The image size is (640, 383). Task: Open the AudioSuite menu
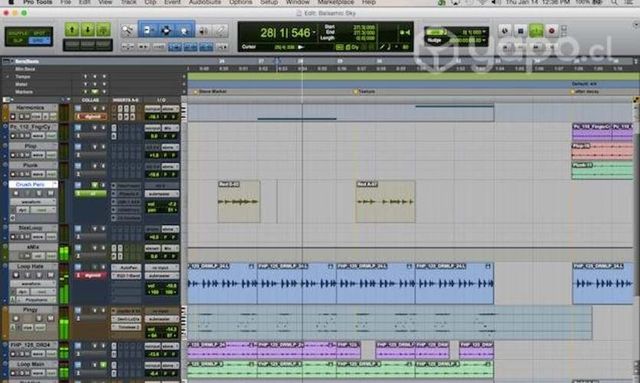[x=205, y=2]
